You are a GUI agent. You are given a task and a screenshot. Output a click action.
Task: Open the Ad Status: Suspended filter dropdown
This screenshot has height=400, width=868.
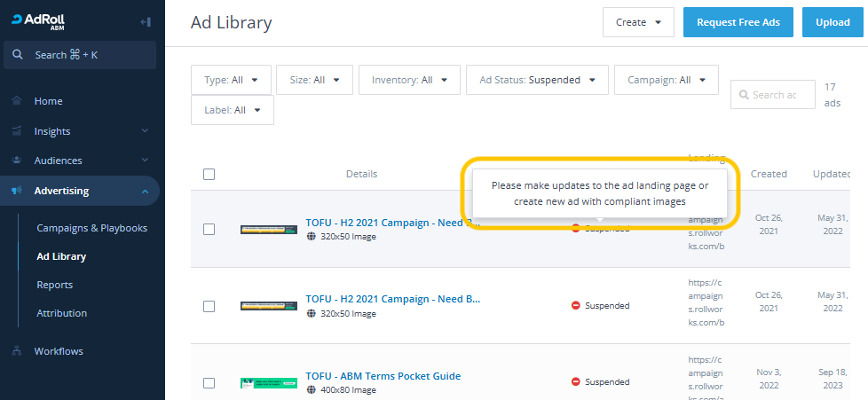(x=537, y=80)
